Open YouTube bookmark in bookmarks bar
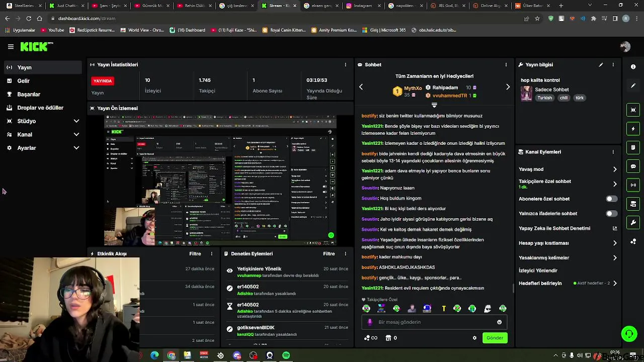This screenshot has width=644, height=362. click(53, 30)
